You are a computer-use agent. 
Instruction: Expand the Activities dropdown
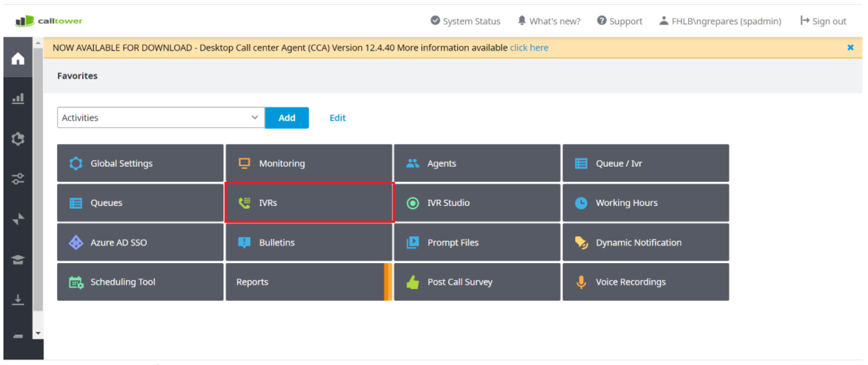161,118
